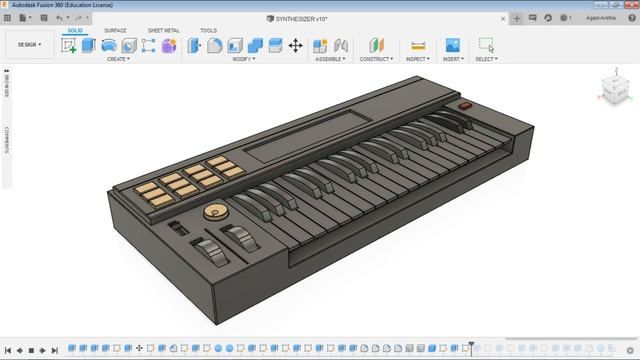Select the Combine tool
This screenshot has height=360, width=640.
(x=256, y=45)
